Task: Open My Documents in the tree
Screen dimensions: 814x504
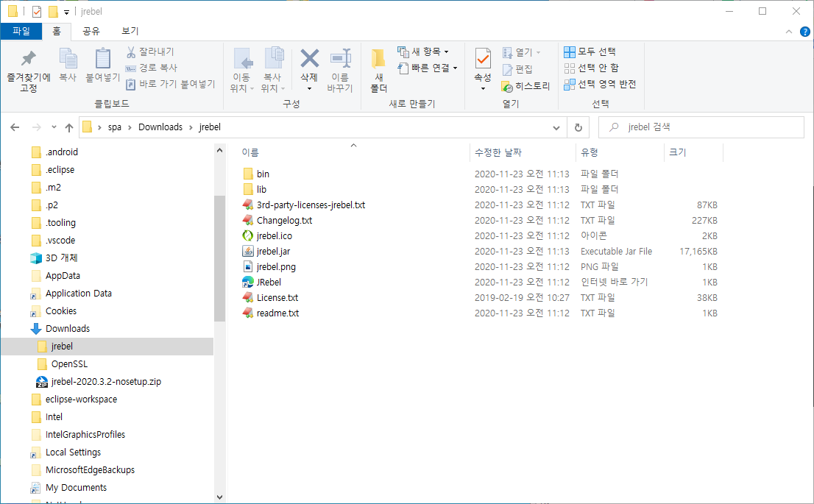Action: pos(76,487)
